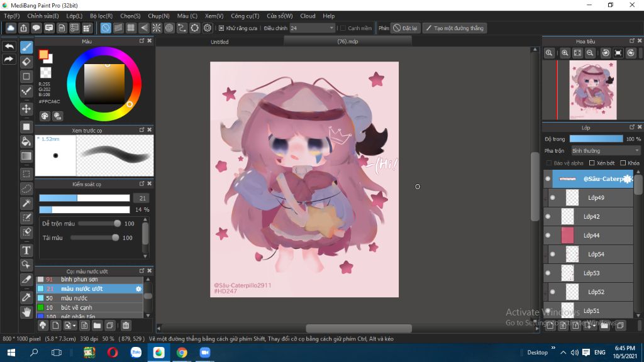Toggle the Bảo vệ alpha checkbox
The image size is (644, 362).
(548, 163)
